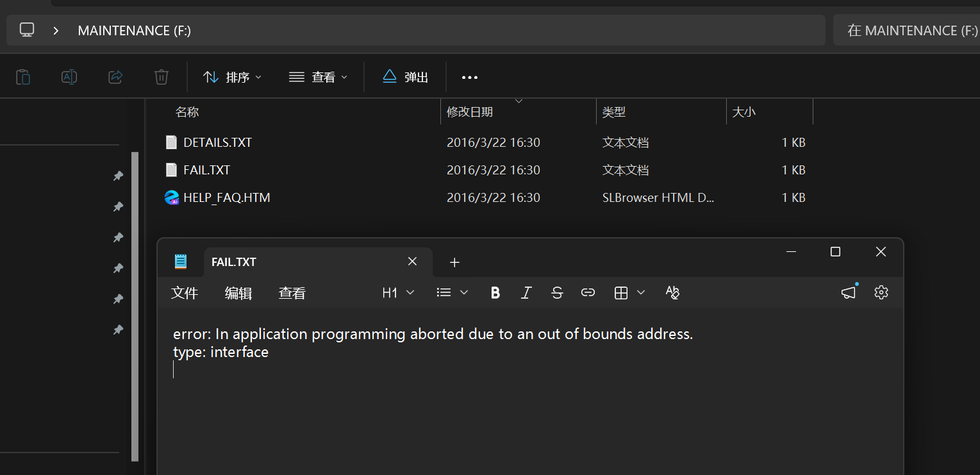Click the Delete trash icon in Explorer toolbar
Image resolution: width=980 pixels, height=475 pixels.
click(162, 77)
